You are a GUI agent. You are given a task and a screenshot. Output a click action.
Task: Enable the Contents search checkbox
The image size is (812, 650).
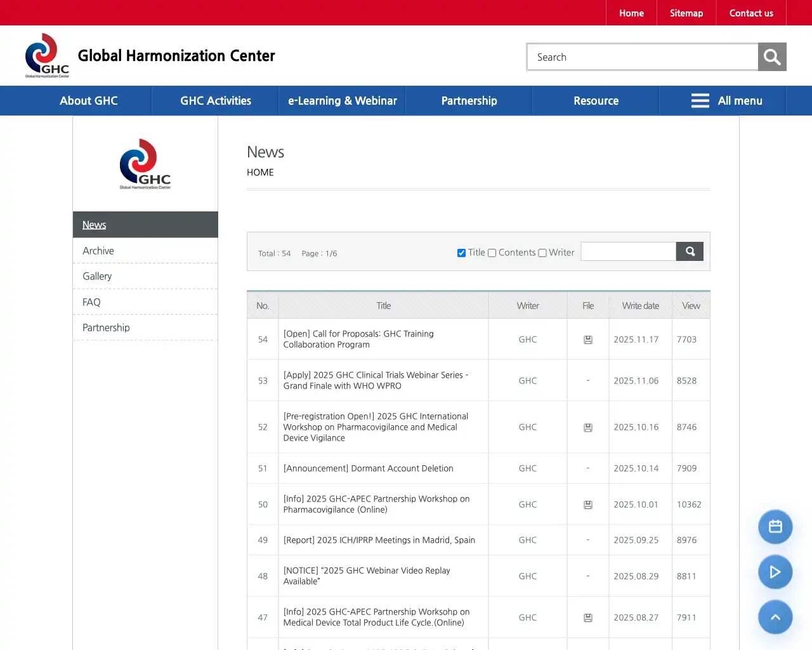492,253
